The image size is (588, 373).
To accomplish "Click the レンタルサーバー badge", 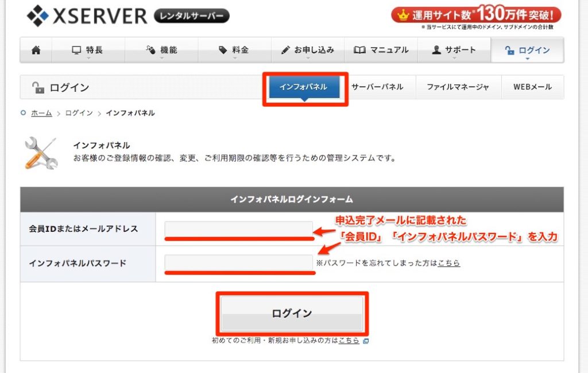I will point(192,16).
